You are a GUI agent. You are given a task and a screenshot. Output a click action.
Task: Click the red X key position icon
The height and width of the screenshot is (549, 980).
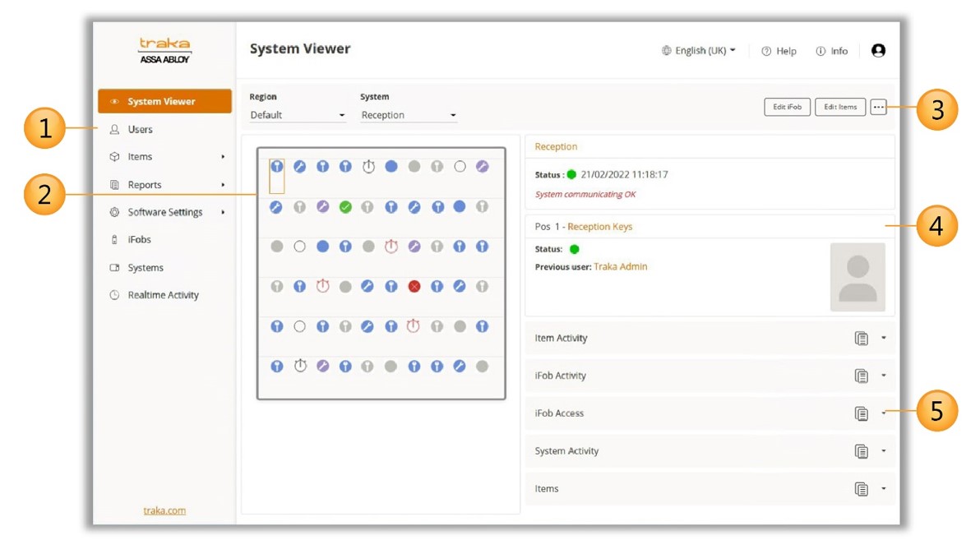pos(414,286)
